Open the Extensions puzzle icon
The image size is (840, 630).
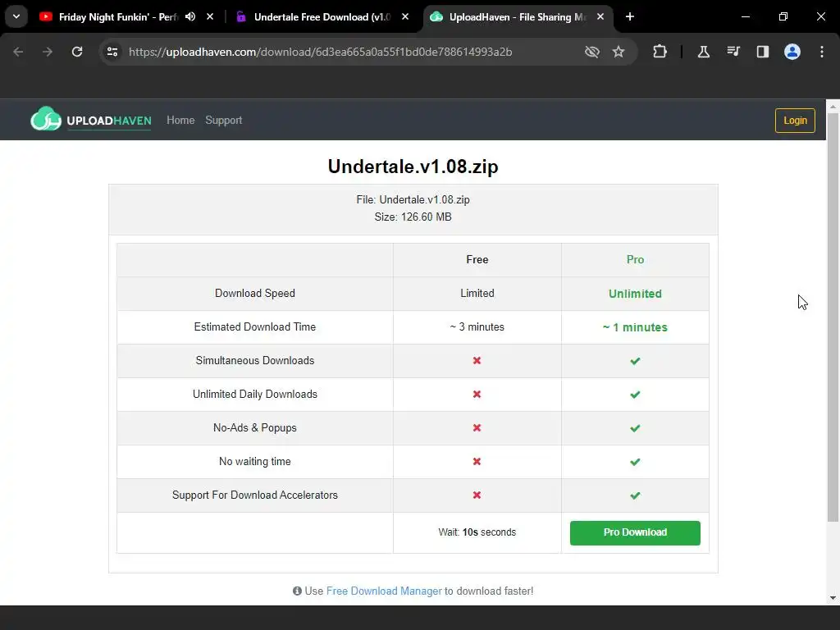(x=660, y=52)
